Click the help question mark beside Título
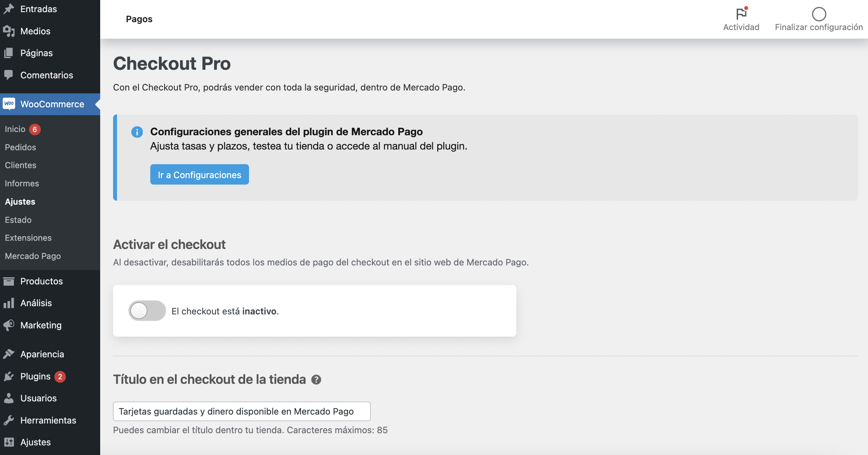 click(316, 380)
